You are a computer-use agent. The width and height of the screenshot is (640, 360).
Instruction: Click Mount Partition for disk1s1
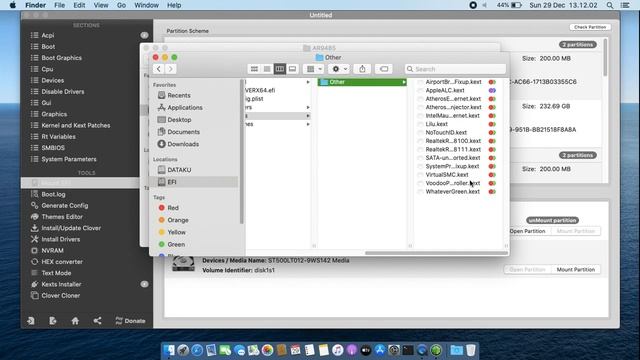pos(576,270)
